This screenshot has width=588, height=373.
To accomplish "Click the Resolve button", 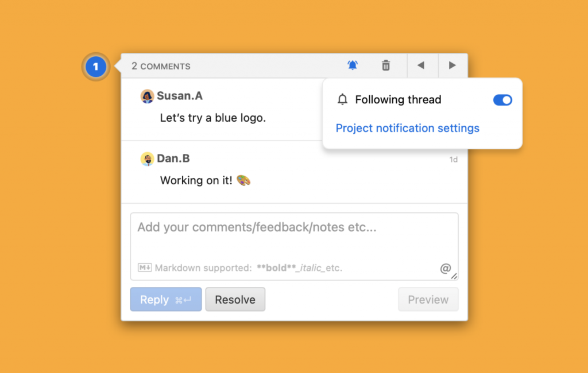I will click(x=235, y=300).
